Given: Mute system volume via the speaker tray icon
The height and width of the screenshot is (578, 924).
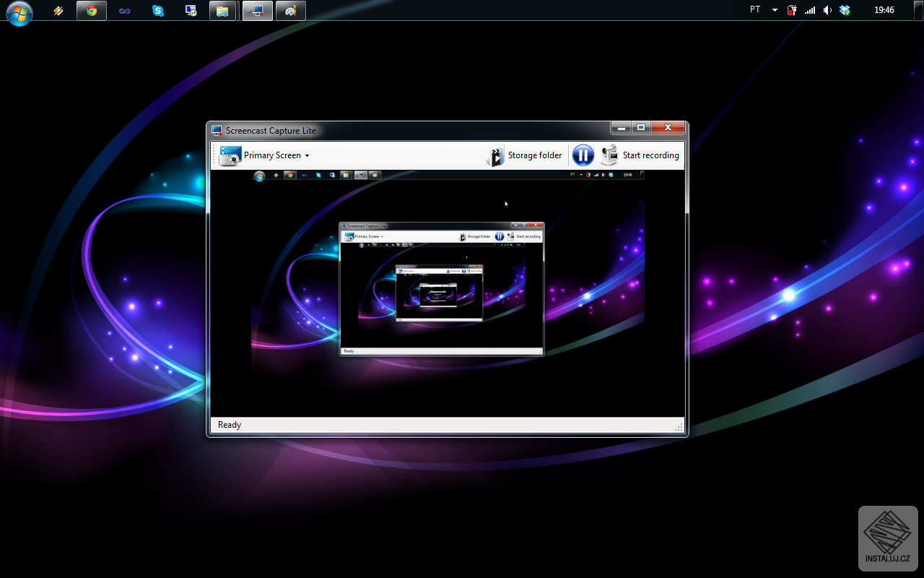Looking at the screenshot, I should coord(827,10).
